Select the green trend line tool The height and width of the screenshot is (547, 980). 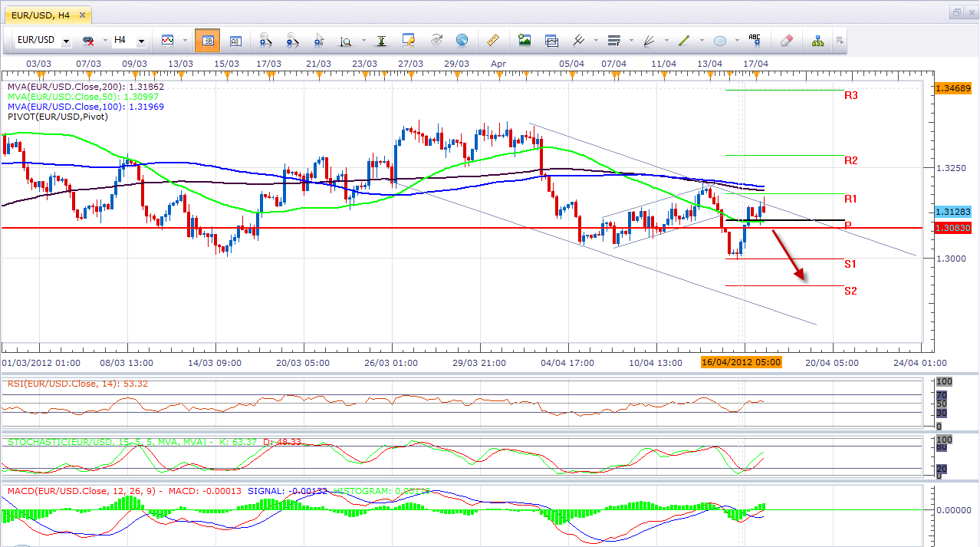[685, 40]
